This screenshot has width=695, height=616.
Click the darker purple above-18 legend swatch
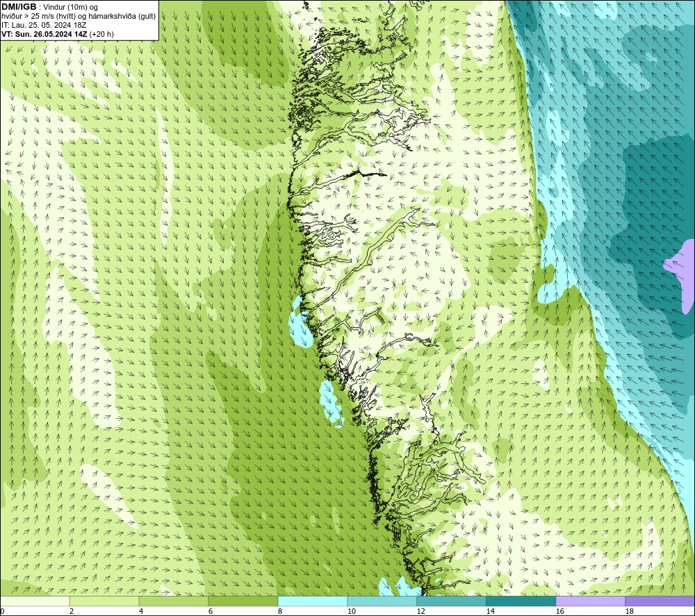tap(660, 601)
